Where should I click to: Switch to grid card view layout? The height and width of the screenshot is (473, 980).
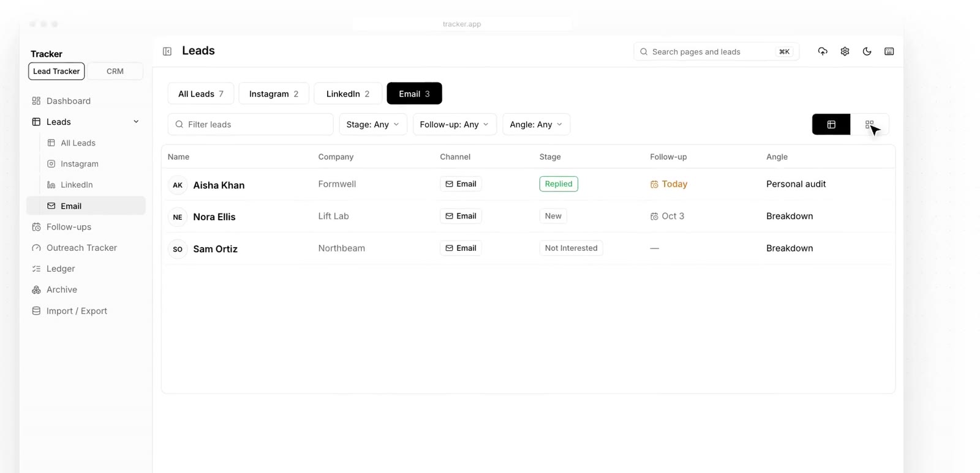869,124
